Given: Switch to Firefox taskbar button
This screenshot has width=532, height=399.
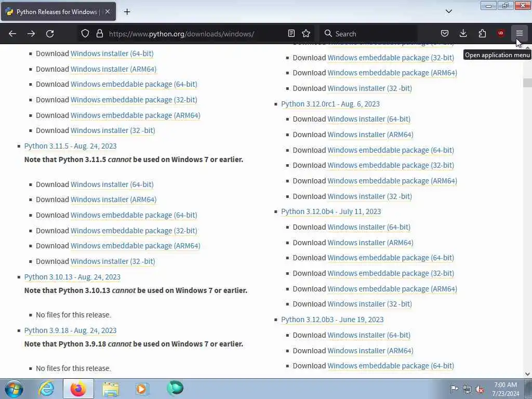Looking at the screenshot, I should coord(78,389).
